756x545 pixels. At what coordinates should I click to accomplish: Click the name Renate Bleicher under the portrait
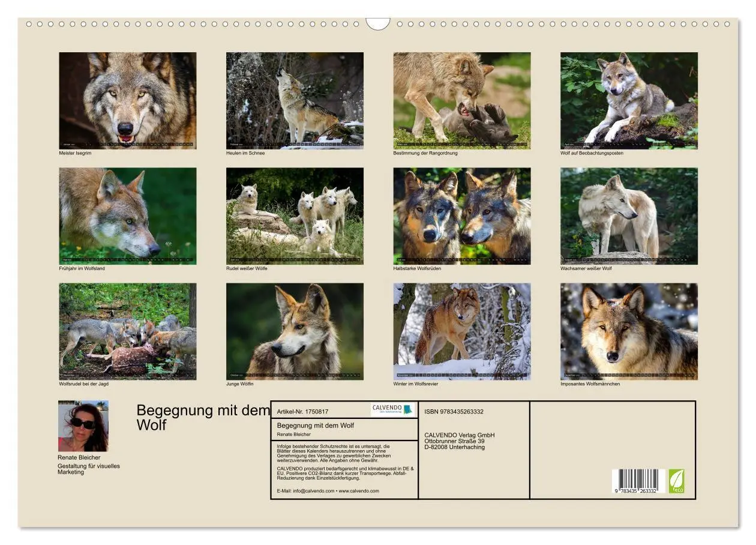pyautogui.click(x=79, y=457)
